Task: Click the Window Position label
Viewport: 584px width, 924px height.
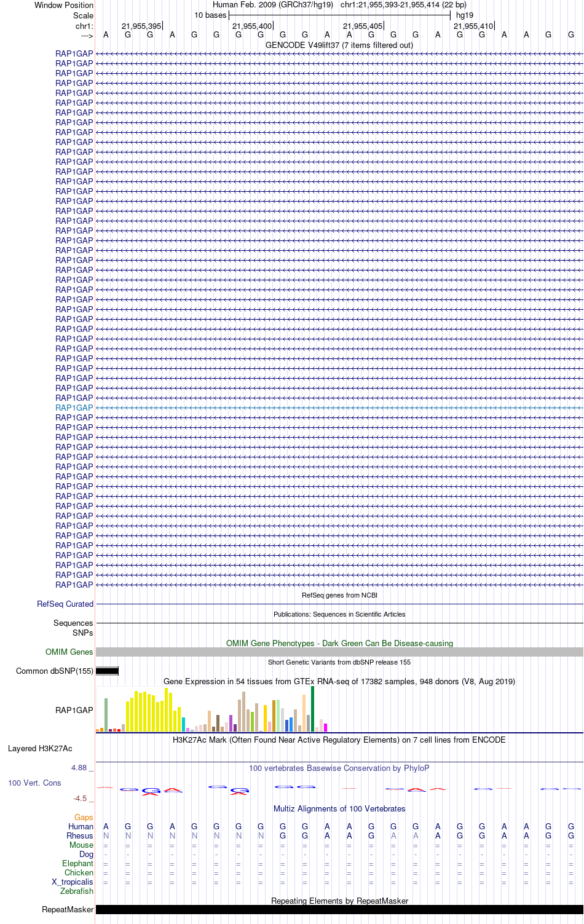Action: point(64,5)
